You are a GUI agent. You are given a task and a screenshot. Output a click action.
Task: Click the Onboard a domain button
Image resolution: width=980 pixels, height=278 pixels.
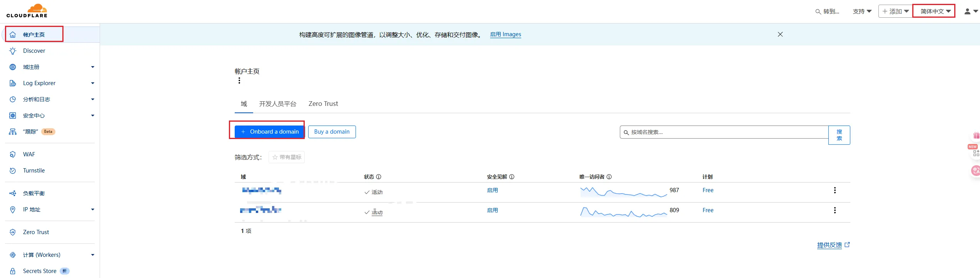(x=270, y=132)
